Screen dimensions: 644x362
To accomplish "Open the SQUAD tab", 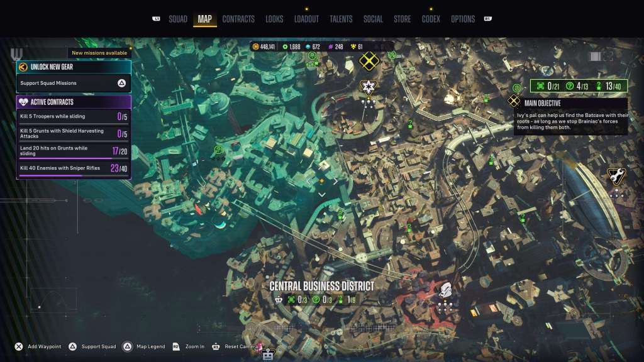I will point(178,19).
